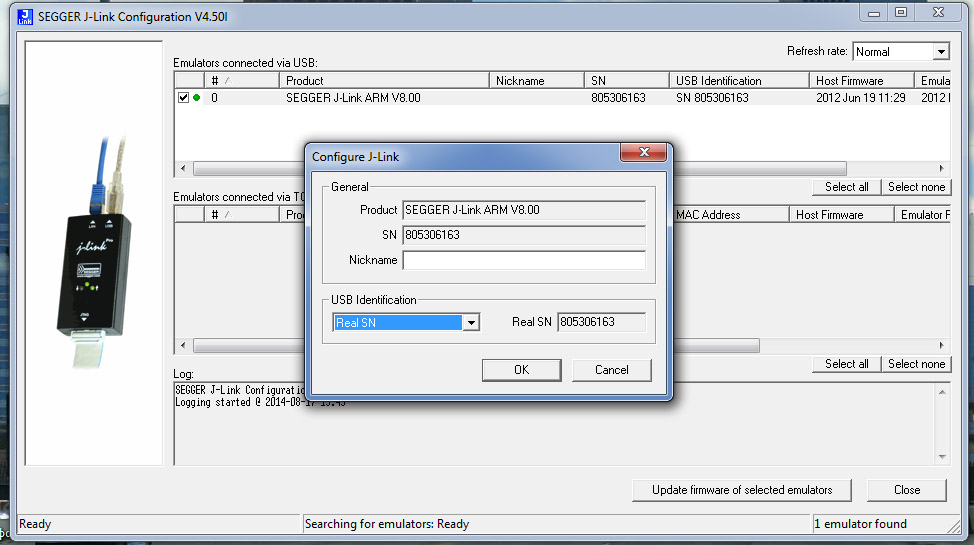Expand the USB Identification Real SN combo box
Screen dimensions: 974x545
pyautogui.click(x=471, y=323)
